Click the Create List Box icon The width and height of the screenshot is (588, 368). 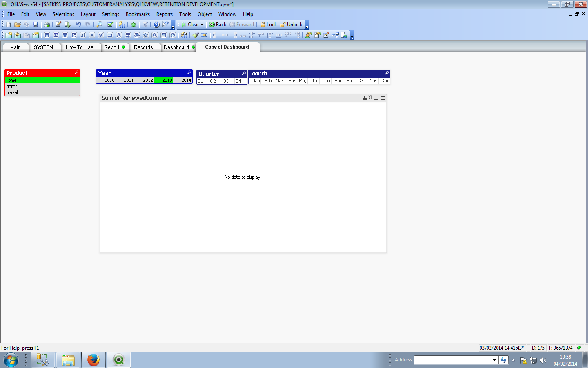click(47, 35)
